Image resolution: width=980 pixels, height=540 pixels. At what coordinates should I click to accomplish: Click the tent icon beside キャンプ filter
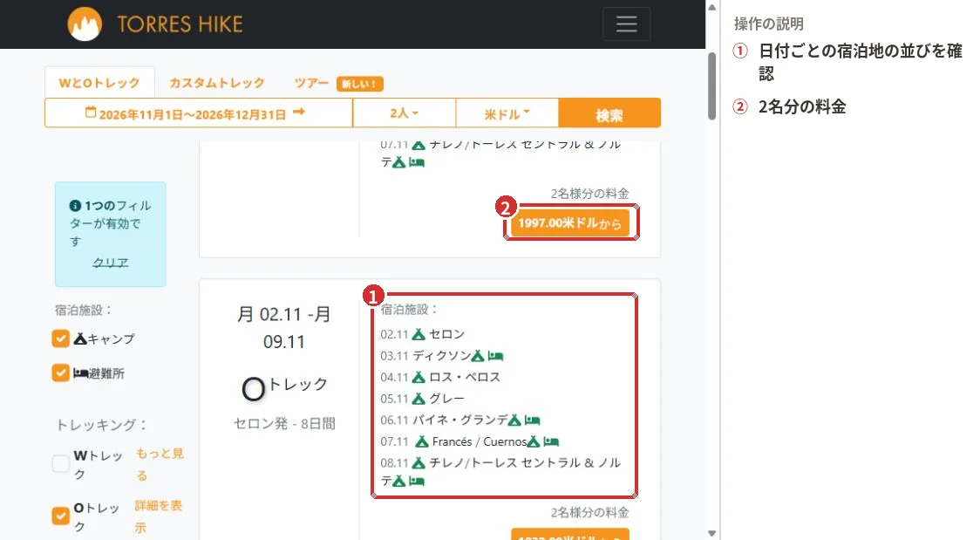pos(80,338)
